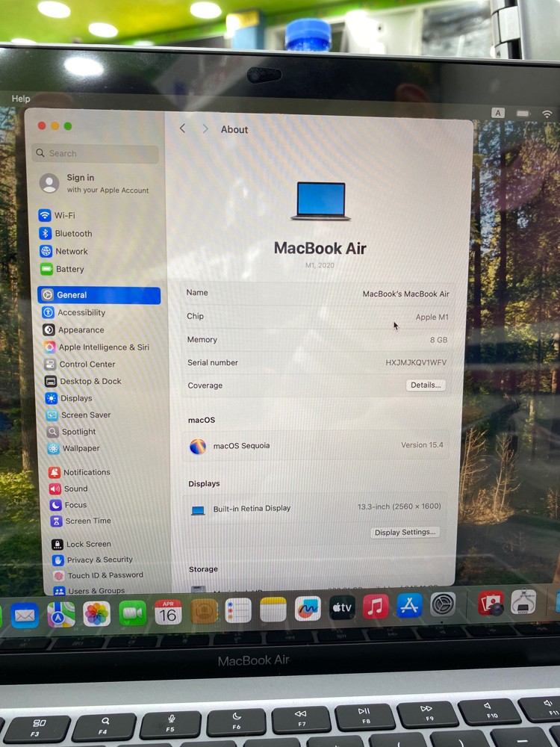
Task: Select Network in the sidebar
Action: (63, 251)
